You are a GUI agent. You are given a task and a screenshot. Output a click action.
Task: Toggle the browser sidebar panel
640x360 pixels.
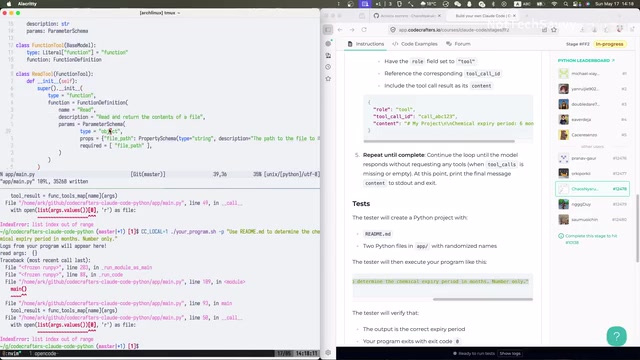(327, 29)
